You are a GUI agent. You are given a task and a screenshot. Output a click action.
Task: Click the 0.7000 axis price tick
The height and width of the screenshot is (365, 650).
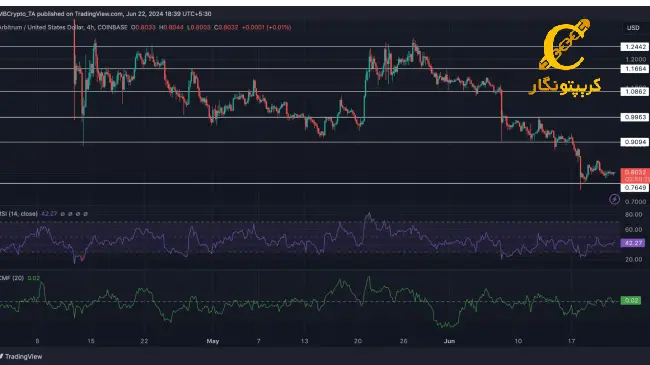636,202
